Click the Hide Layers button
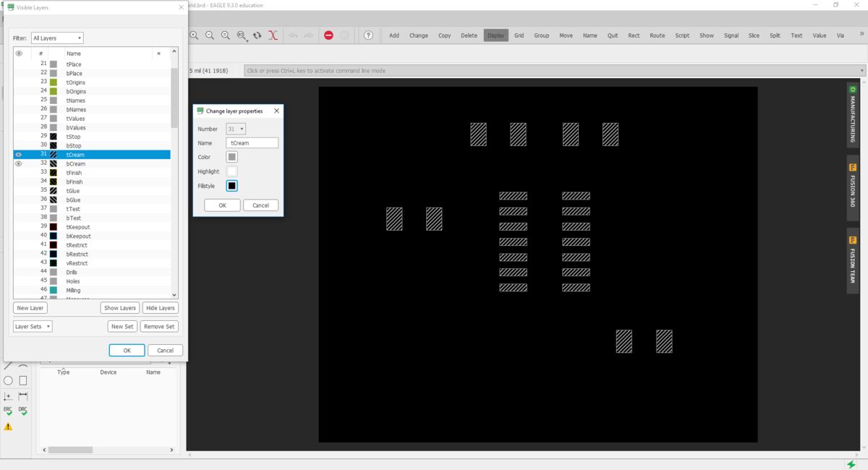The width and height of the screenshot is (868, 470). coord(160,308)
